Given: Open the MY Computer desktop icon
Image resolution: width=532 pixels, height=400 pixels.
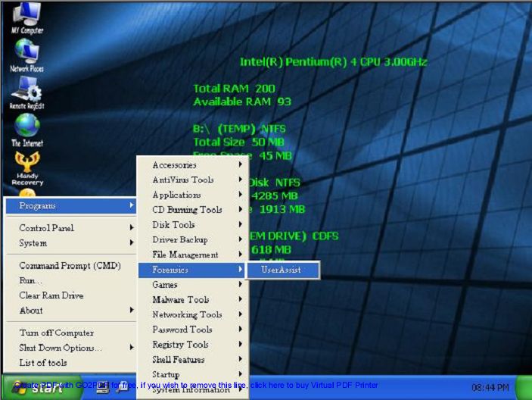Looking at the screenshot, I should click(x=27, y=17).
